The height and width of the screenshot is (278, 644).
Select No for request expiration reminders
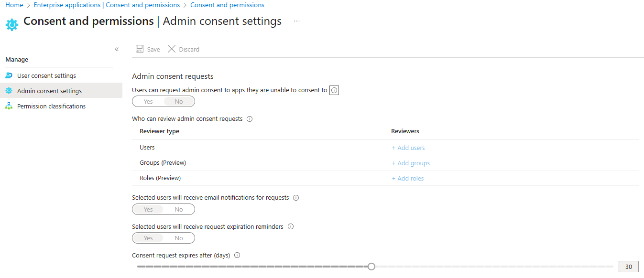click(179, 238)
